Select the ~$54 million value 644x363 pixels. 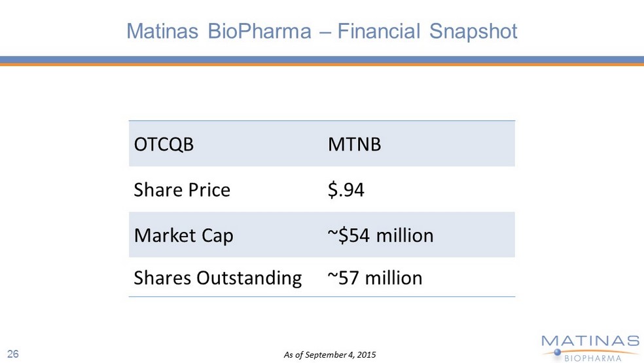coord(380,235)
